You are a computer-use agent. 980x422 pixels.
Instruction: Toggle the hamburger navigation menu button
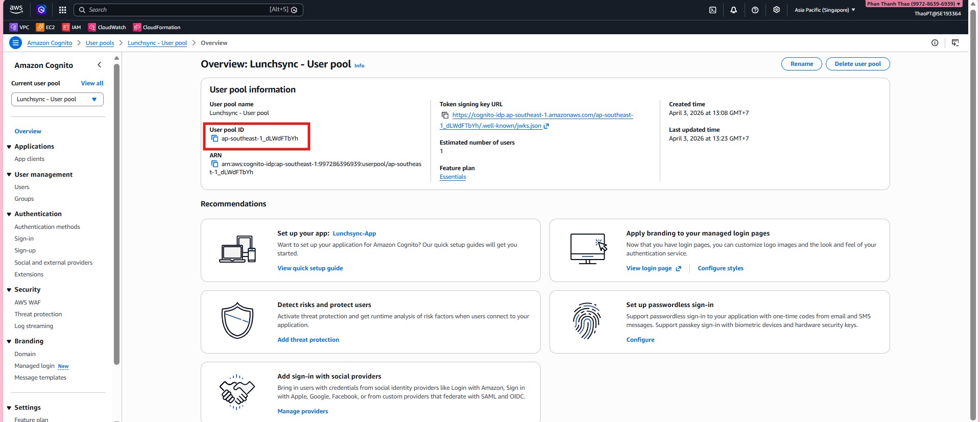tap(16, 43)
